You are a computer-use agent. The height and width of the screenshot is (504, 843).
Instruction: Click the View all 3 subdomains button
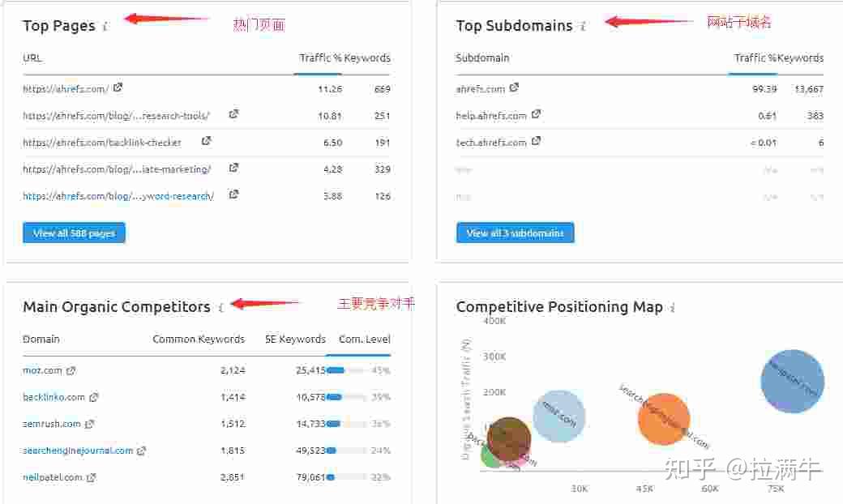pos(516,233)
